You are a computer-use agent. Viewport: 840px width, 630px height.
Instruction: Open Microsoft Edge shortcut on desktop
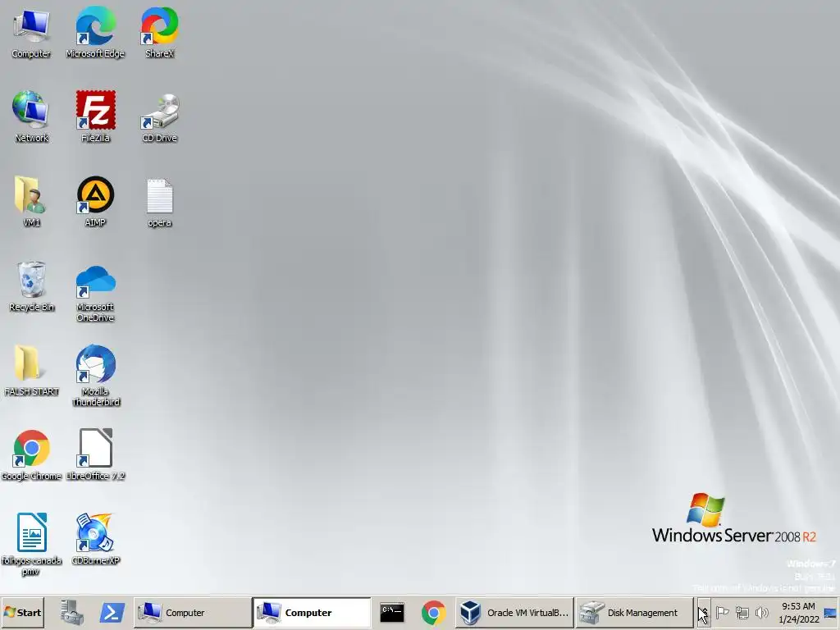coord(95,33)
